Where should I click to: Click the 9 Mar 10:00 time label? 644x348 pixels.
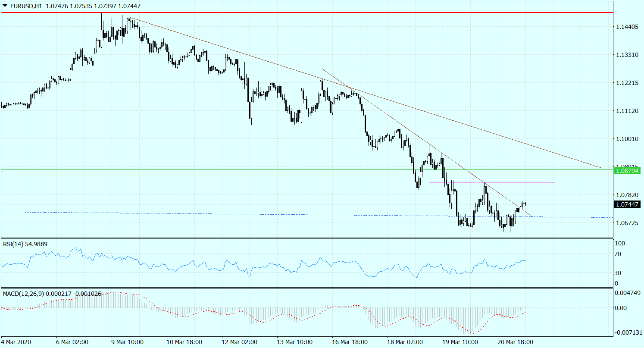(x=128, y=342)
